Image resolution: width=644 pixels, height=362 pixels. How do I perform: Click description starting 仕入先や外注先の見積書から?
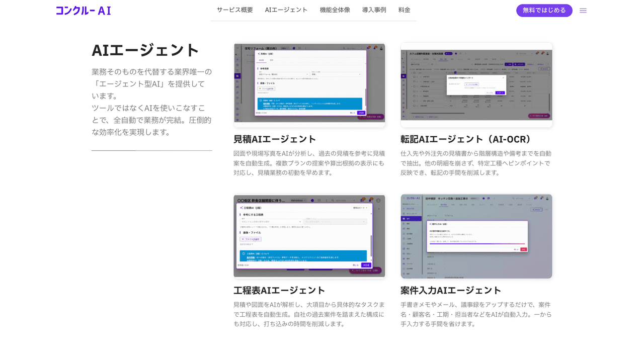tap(476, 163)
